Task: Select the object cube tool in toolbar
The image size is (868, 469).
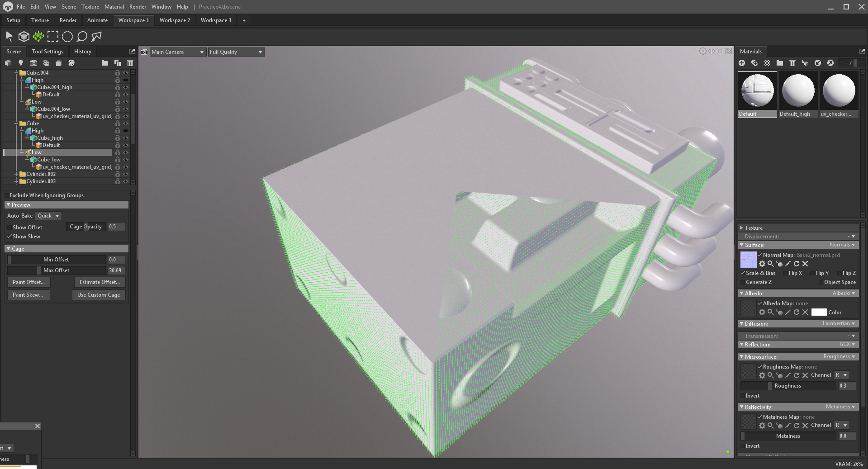Action: pyautogui.click(x=24, y=37)
